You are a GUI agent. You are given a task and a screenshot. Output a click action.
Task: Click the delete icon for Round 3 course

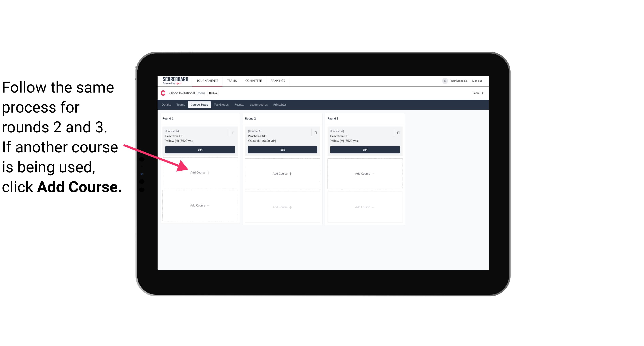[397, 132]
